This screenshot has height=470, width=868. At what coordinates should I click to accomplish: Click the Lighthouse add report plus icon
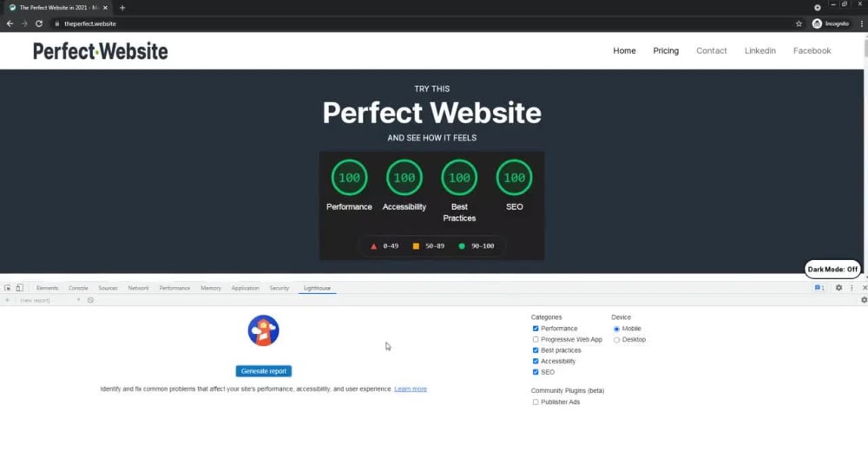click(7, 300)
